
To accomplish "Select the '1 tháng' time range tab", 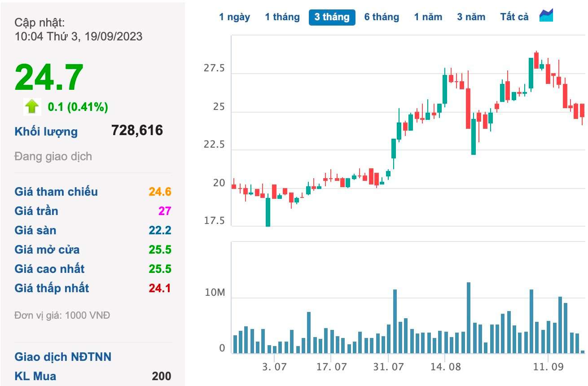I will (282, 17).
